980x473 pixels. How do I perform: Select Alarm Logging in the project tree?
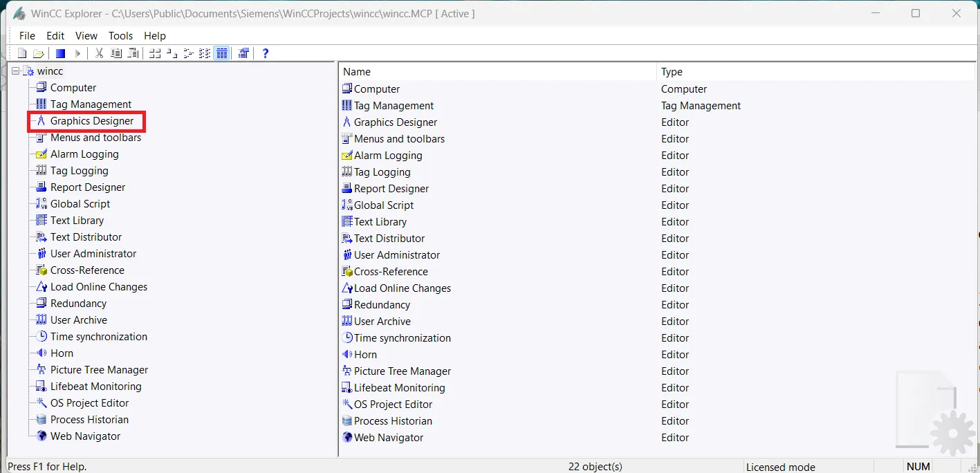point(84,154)
